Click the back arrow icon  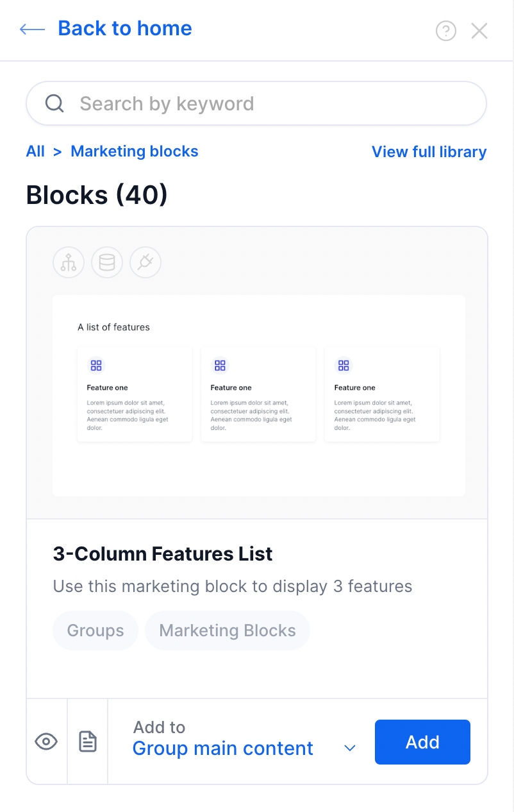coord(32,29)
